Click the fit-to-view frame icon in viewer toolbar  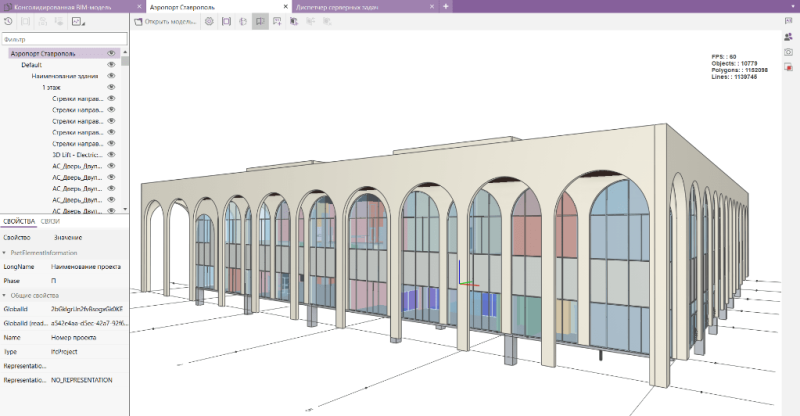226,21
